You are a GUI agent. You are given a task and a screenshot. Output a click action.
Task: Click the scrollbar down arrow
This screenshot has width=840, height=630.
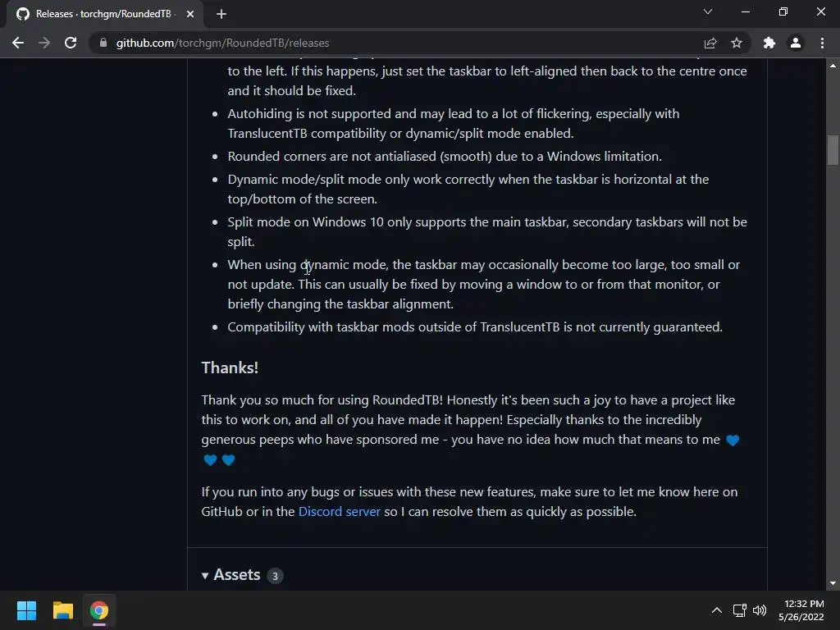833,583
